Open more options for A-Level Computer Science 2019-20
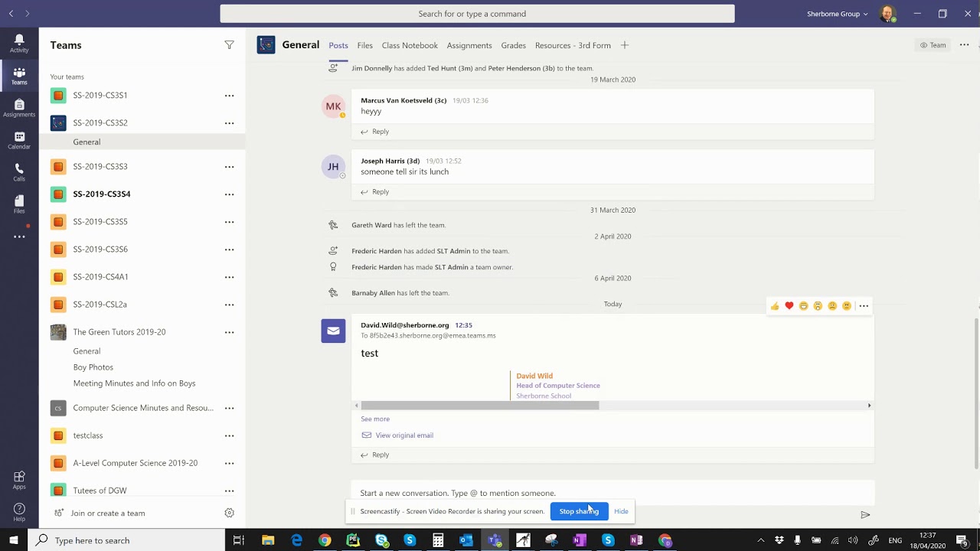The image size is (980, 551). pyautogui.click(x=229, y=463)
